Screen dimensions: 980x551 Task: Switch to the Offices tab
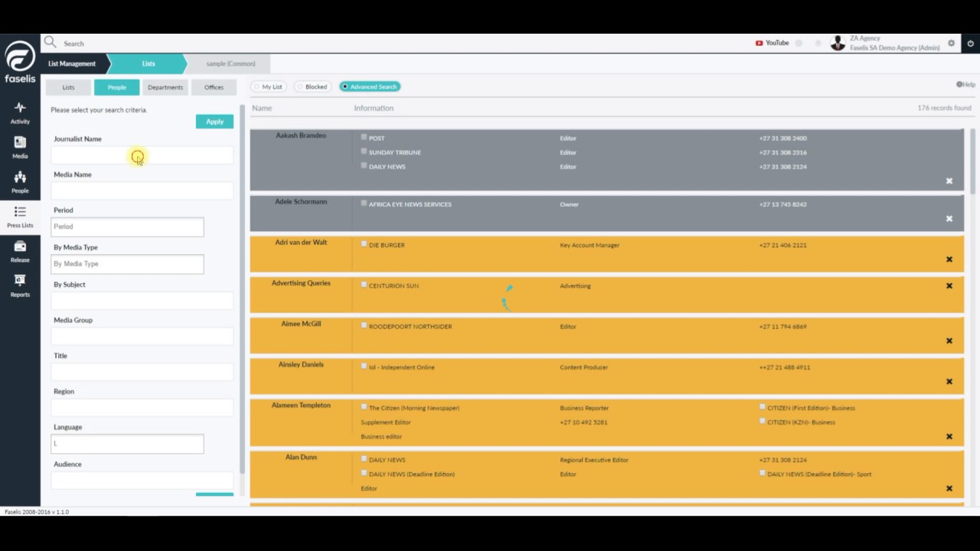pos(214,87)
